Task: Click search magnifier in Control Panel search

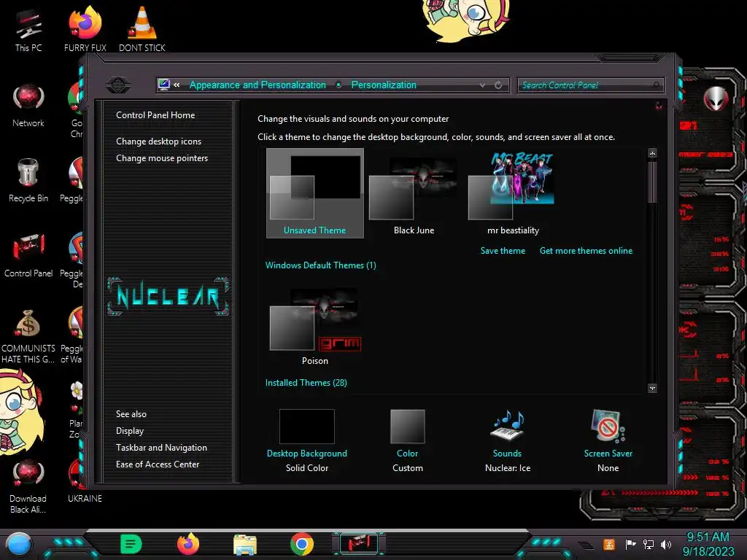Action: tap(657, 85)
